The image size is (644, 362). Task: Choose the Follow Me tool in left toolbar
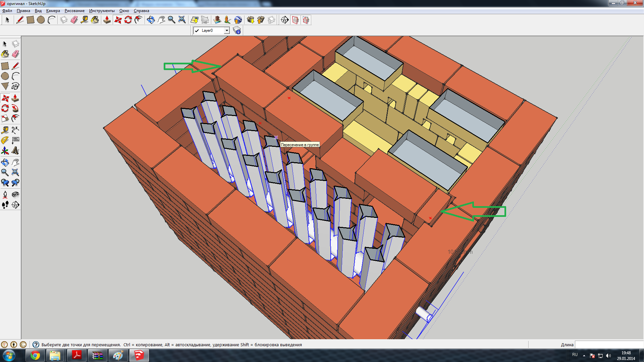(15, 108)
